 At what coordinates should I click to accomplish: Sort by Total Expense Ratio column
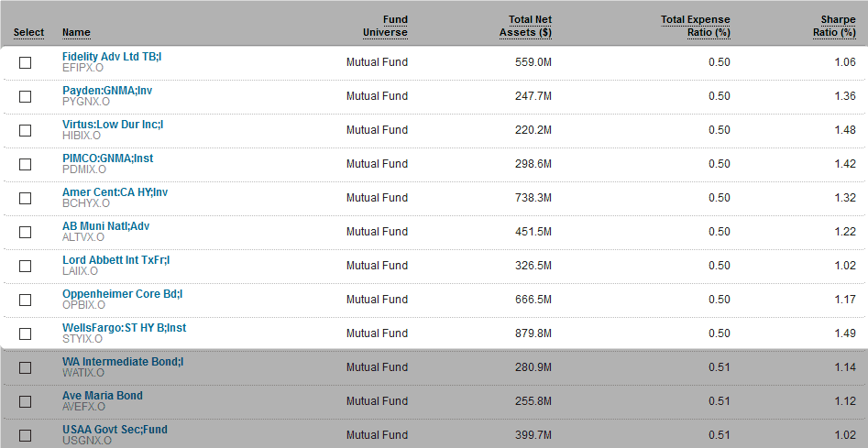(x=695, y=27)
